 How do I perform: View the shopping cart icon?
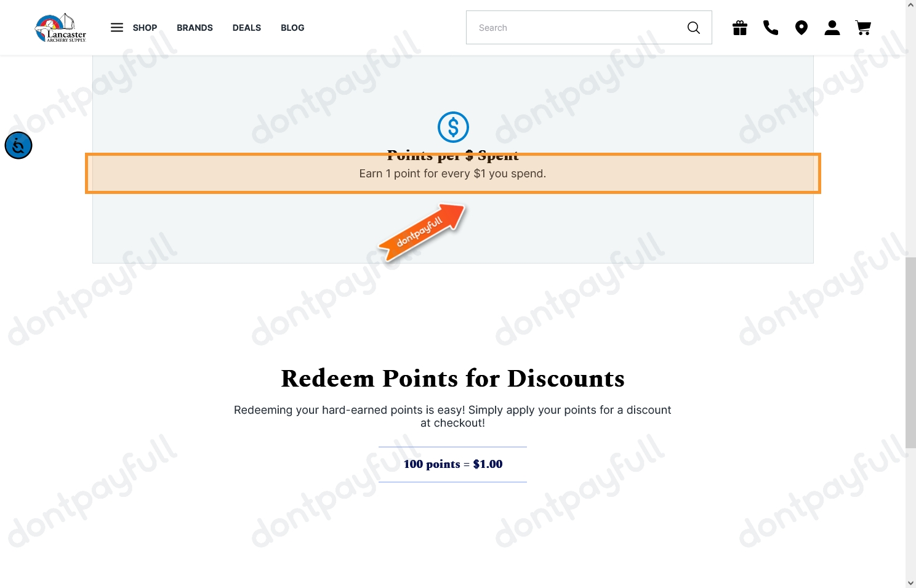[x=863, y=28]
